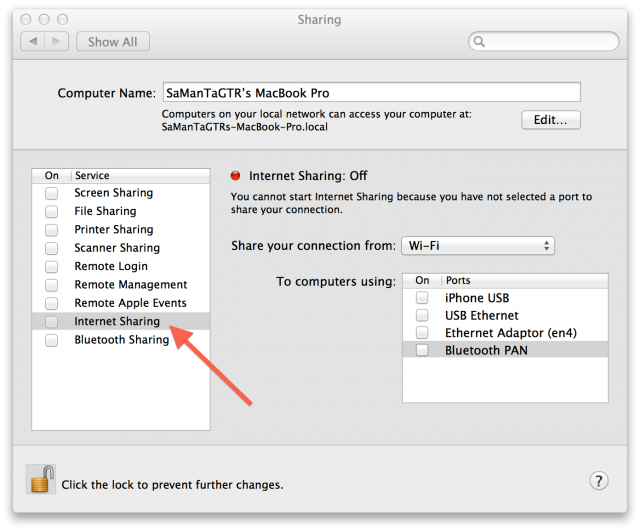Open the help question mark button
The image size is (640, 531).
point(599,481)
